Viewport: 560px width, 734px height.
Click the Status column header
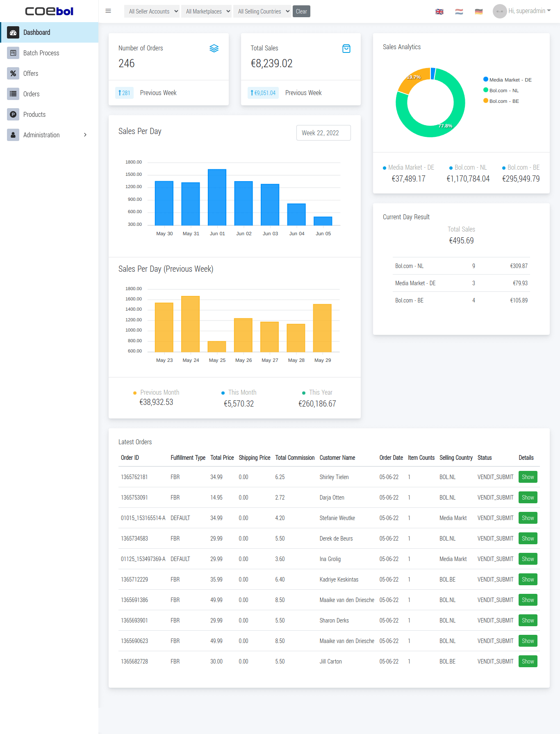tap(485, 458)
